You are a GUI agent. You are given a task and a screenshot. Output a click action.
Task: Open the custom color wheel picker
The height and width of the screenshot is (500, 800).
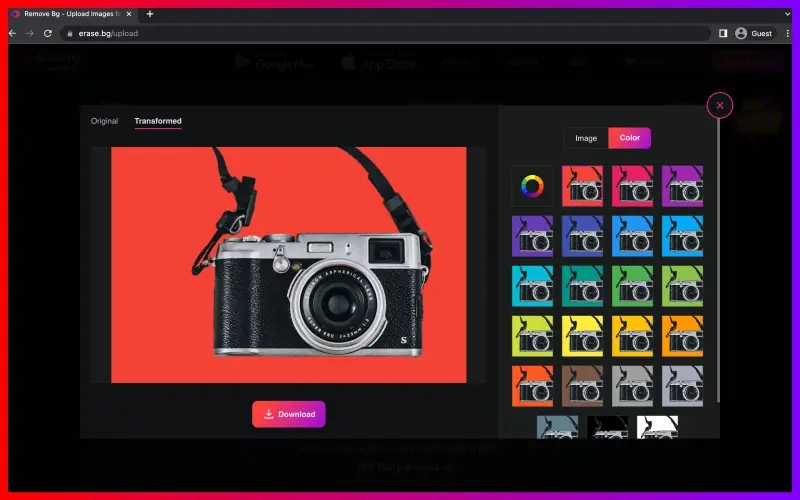point(532,186)
